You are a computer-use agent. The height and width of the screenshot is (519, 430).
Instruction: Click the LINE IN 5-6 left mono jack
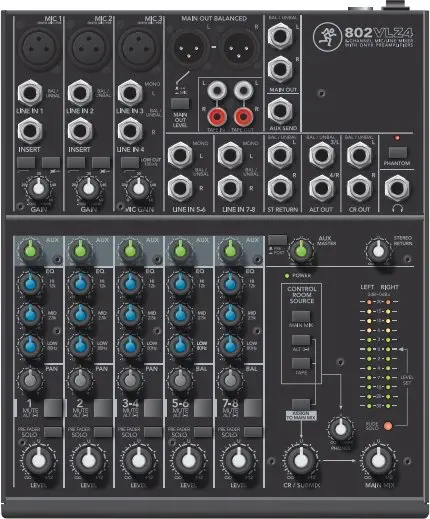click(x=180, y=155)
